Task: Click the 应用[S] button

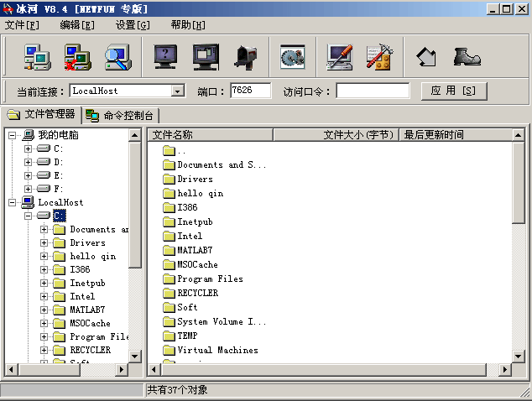Action: [x=454, y=91]
